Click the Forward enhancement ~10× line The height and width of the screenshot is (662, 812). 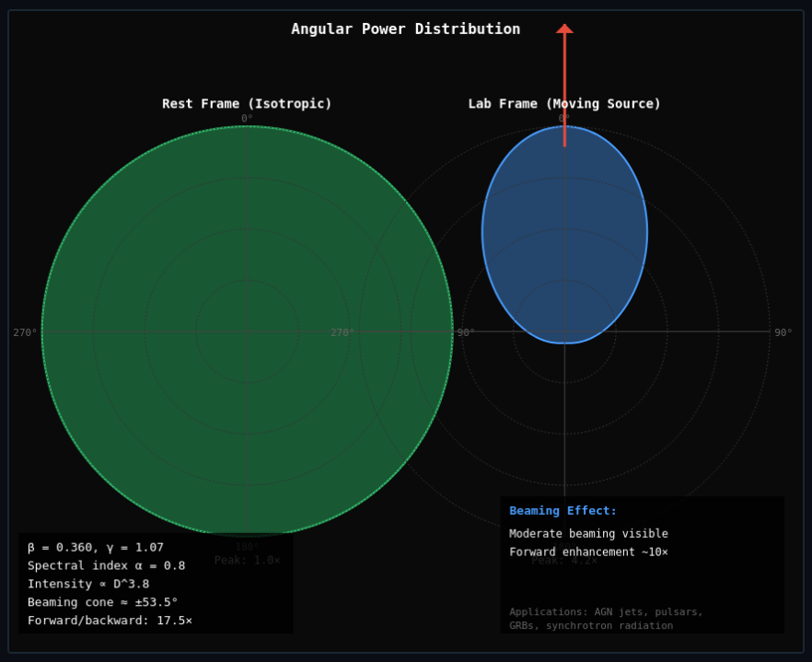point(588,552)
